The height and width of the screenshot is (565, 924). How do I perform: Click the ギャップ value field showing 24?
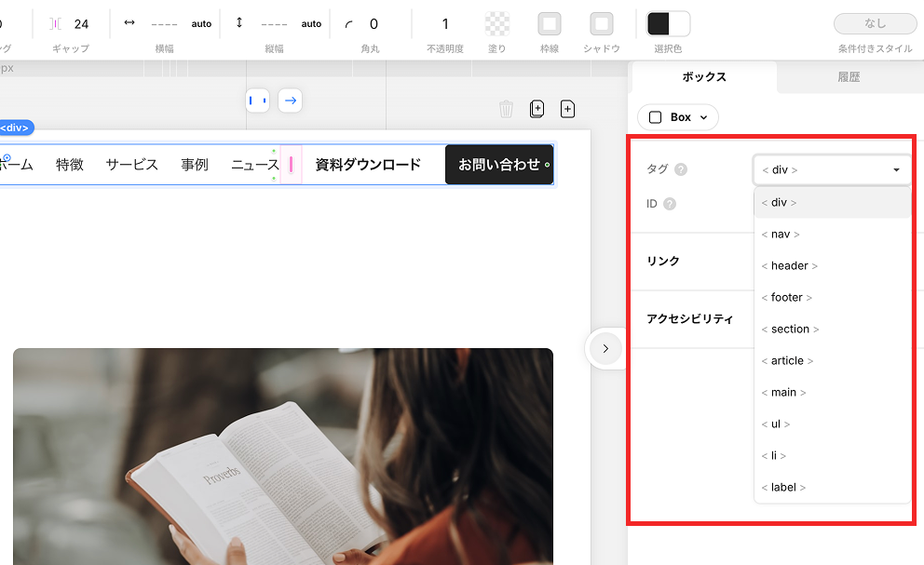[81, 24]
